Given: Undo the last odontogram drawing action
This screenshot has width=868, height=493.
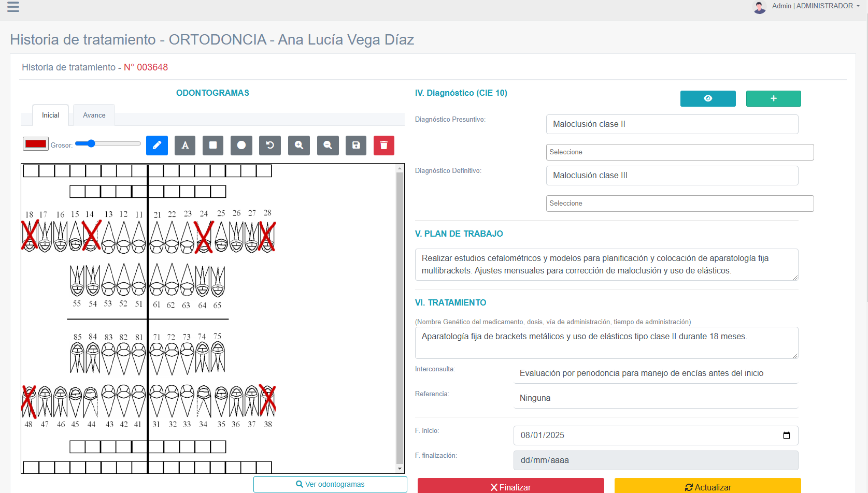Looking at the screenshot, I should [x=270, y=146].
